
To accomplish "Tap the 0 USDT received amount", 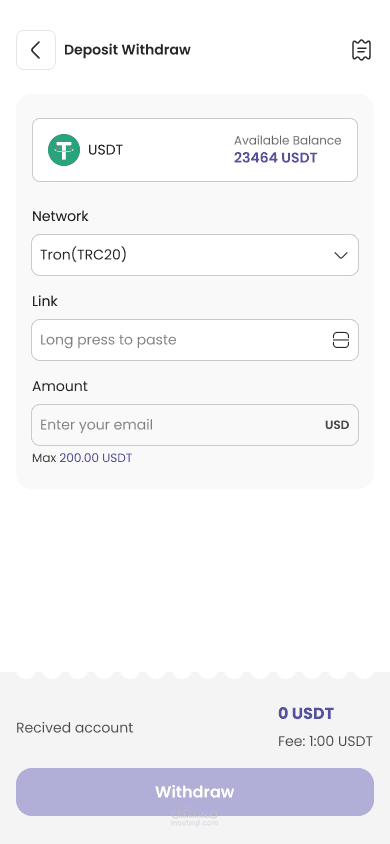I will [306, 714].
